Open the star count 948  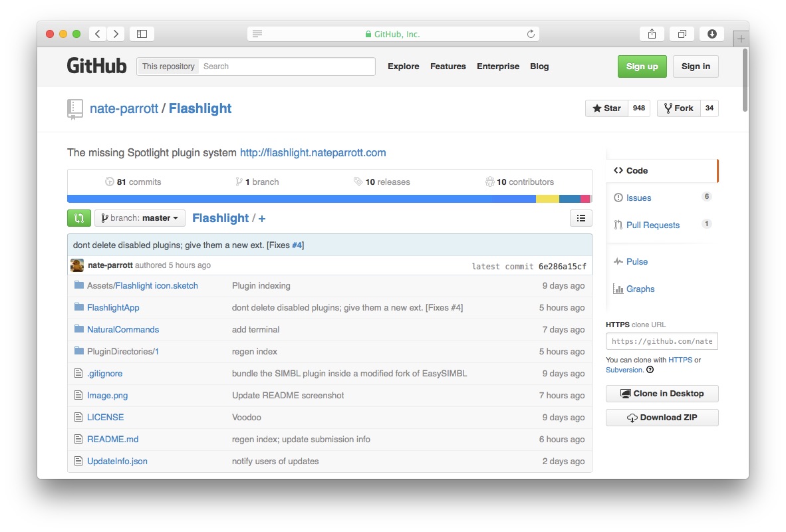638,108
